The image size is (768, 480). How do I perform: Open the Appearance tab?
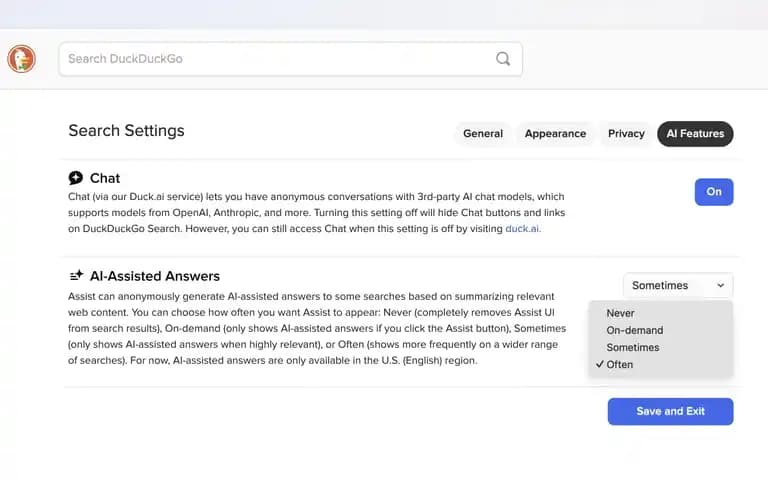click(x=555, y=134)
